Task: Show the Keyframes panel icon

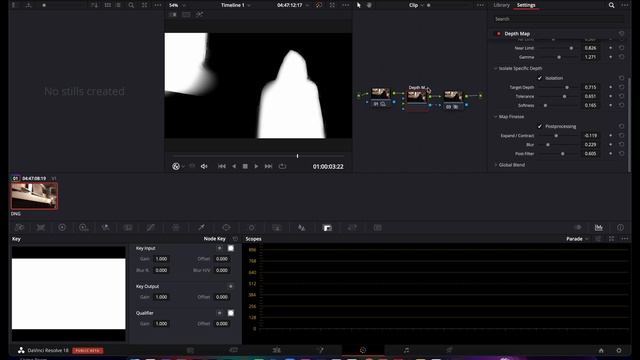Action: 578,227
